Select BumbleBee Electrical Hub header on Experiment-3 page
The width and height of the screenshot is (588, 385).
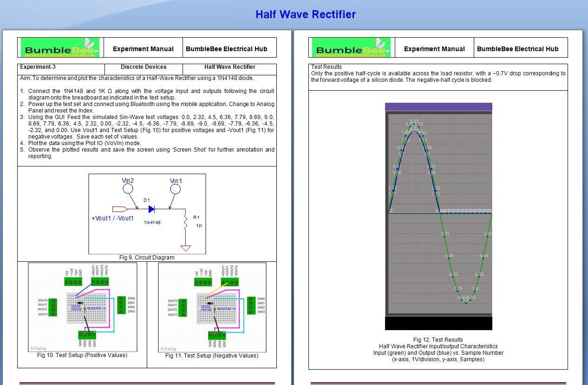[x=226, y=49]
